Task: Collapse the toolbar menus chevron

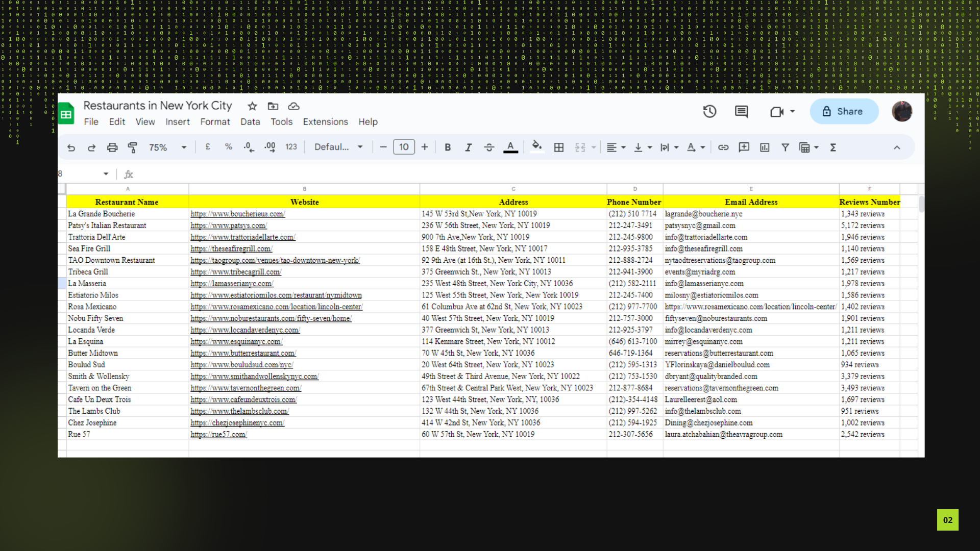Action: [x=897, y=147]
